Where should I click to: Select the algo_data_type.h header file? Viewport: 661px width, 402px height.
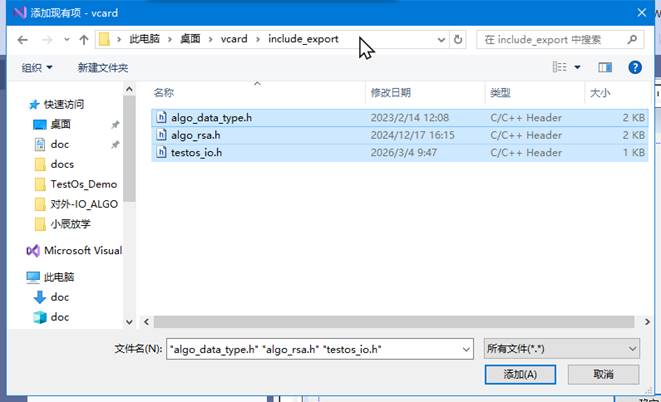coord(211,117)
